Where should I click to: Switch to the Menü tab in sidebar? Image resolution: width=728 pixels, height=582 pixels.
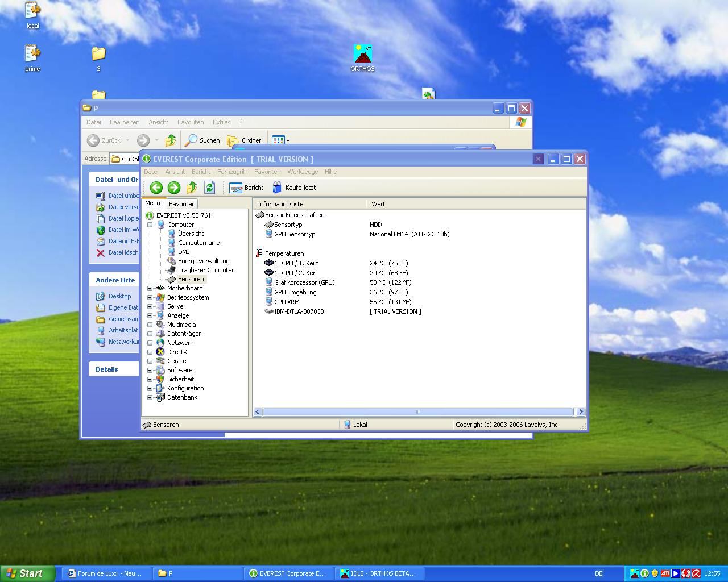click(152, 203)
